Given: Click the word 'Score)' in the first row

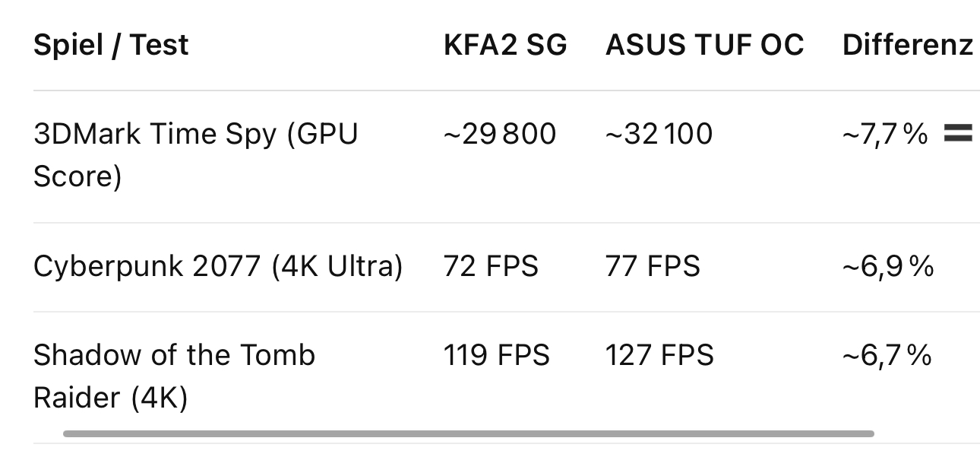Looking at the screenshot, I should (77, 177).
